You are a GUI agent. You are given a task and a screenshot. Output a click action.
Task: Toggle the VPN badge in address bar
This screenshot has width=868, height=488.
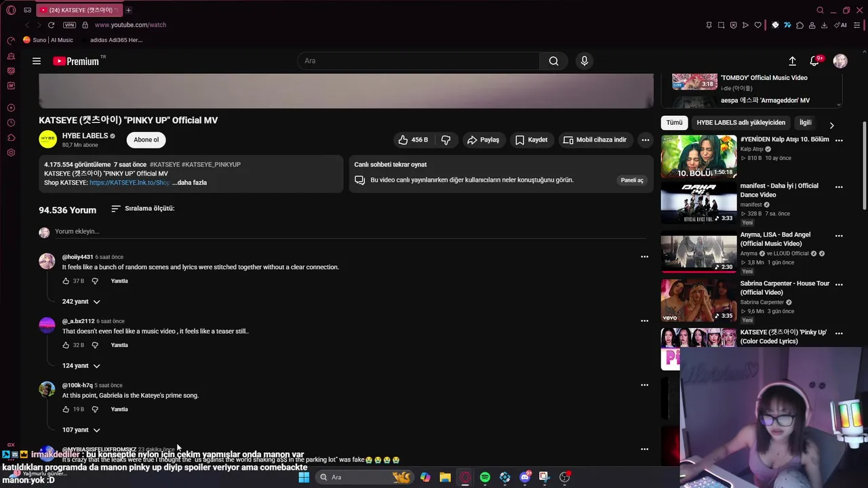click(x=69, y=25)
